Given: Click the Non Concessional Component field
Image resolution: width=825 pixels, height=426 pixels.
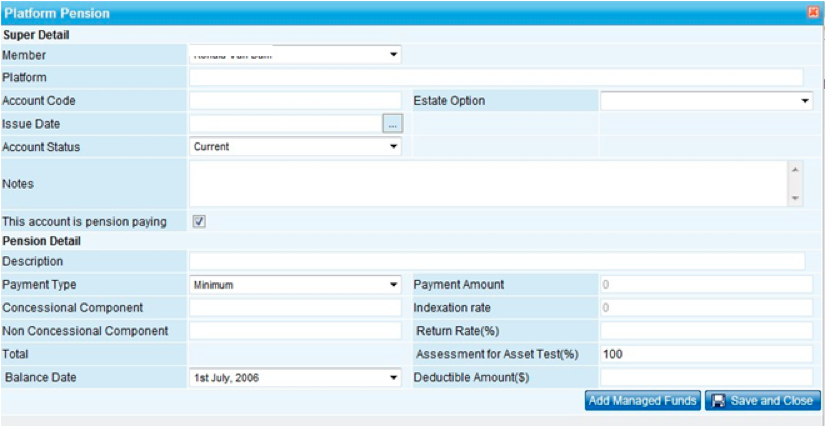Looking at the screenshot, I should coord(295,331).
